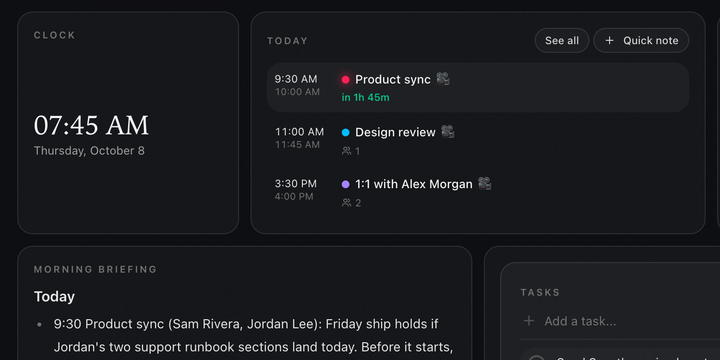Click attendees icon under Design review

[346, 151]
